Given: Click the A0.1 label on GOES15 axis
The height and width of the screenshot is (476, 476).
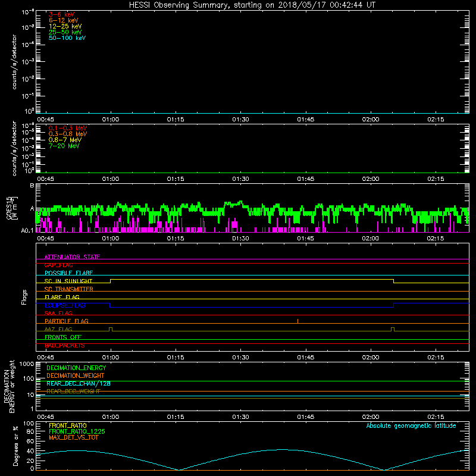Looking at the screenshot, I should (x=27, y=230).
